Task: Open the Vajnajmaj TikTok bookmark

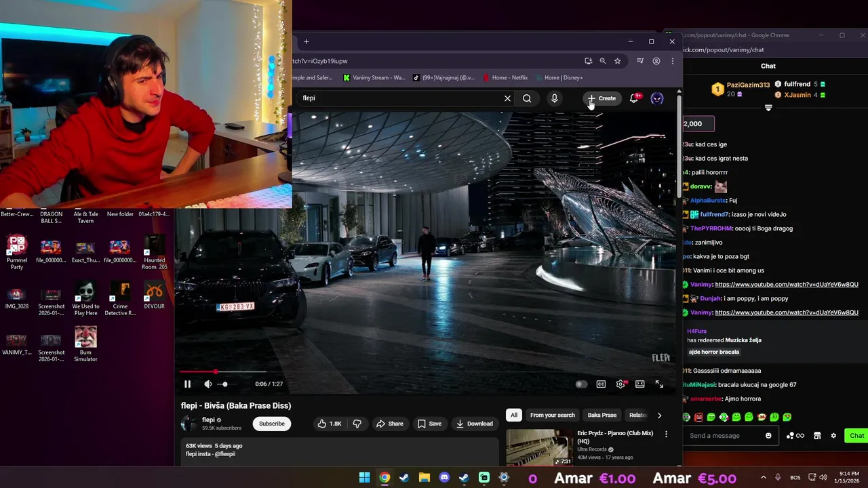Action: pyautogui.click(x=444, y=78)
